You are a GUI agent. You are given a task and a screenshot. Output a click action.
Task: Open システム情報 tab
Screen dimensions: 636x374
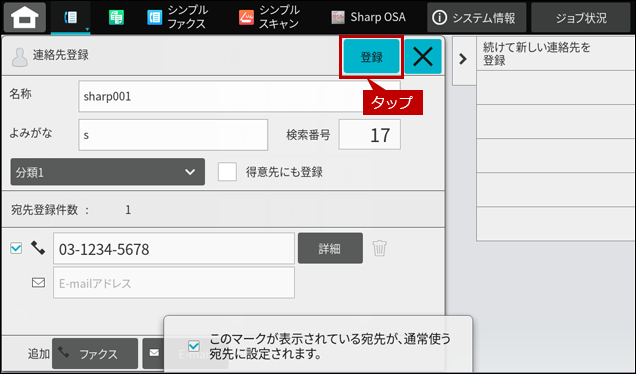click(x=477, y=17)
